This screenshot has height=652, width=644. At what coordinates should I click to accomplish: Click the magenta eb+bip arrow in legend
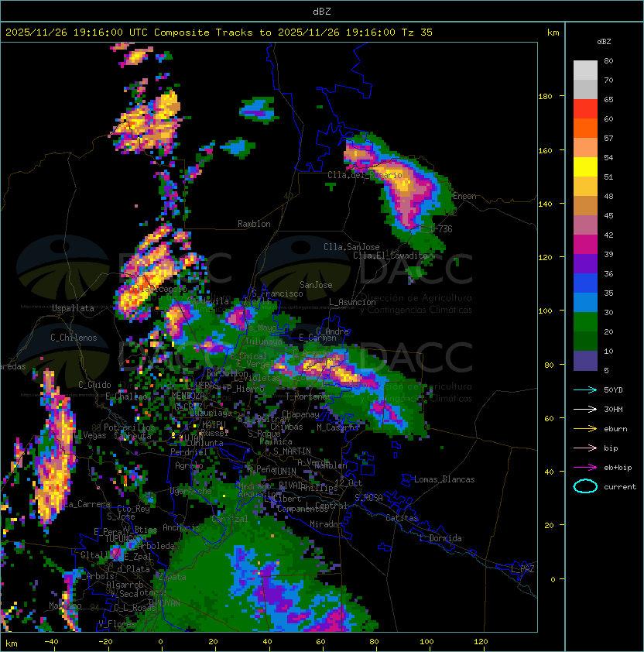(585, 468)
